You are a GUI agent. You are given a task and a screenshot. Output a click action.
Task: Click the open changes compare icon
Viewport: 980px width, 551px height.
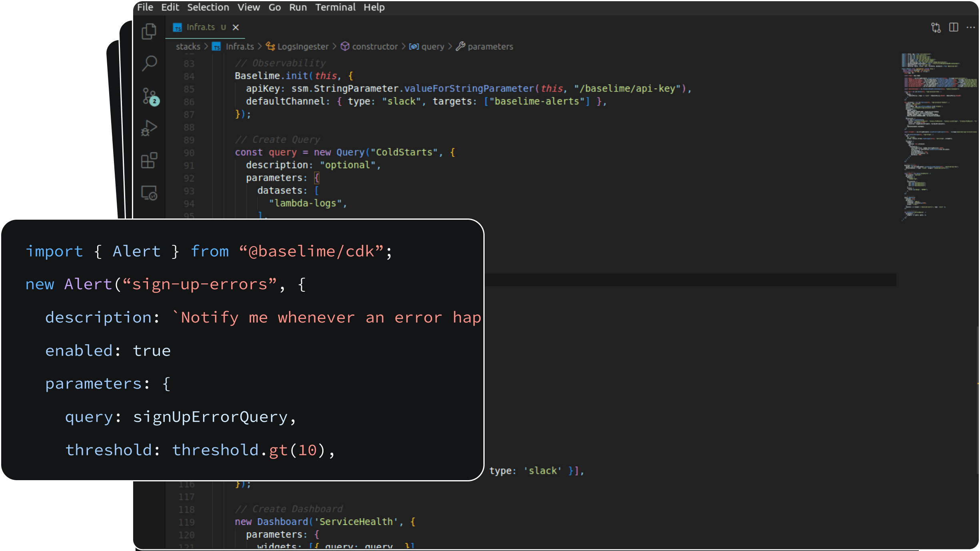(x=936, y=28)
